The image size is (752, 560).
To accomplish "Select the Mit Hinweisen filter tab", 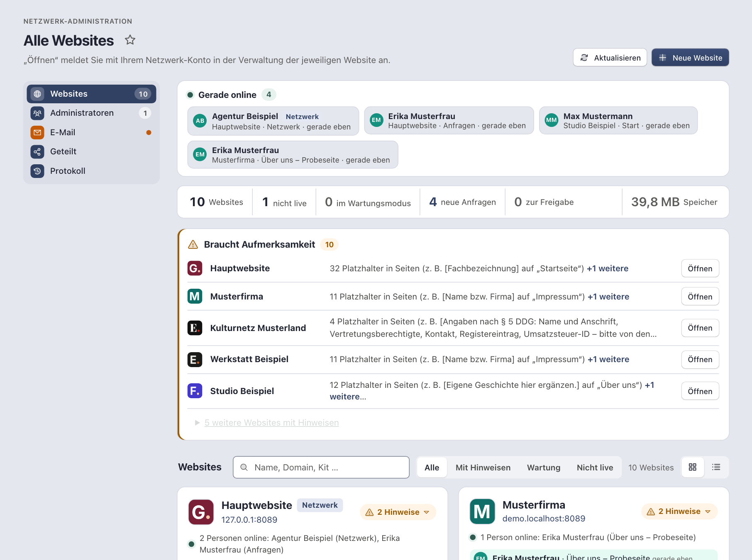I will (x=483, y=467).
